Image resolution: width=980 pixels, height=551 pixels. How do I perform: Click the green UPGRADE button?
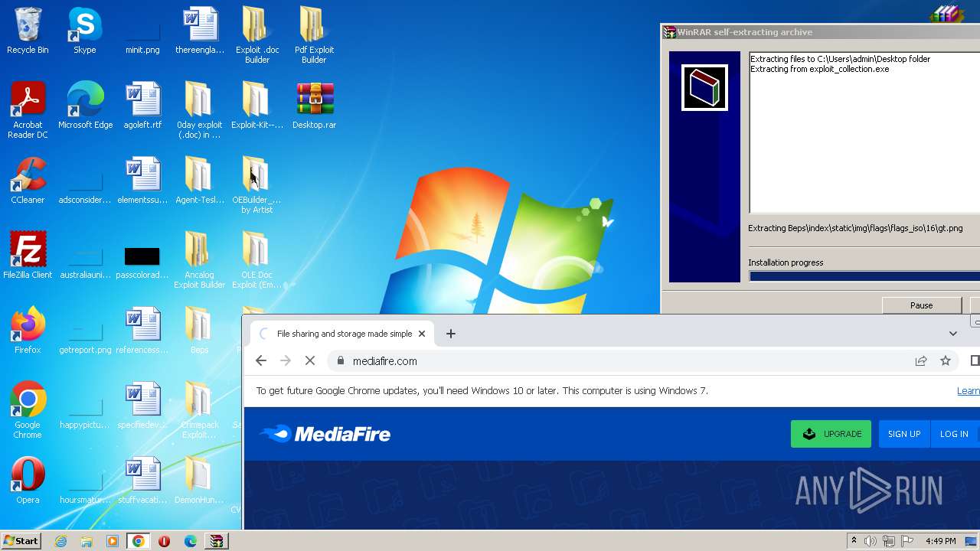pos(831,434)
